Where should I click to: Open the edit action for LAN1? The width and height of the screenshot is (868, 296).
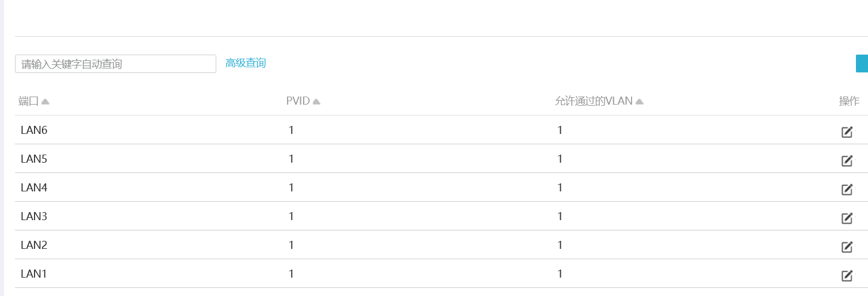pyautogui.click(x=847, y=276)
